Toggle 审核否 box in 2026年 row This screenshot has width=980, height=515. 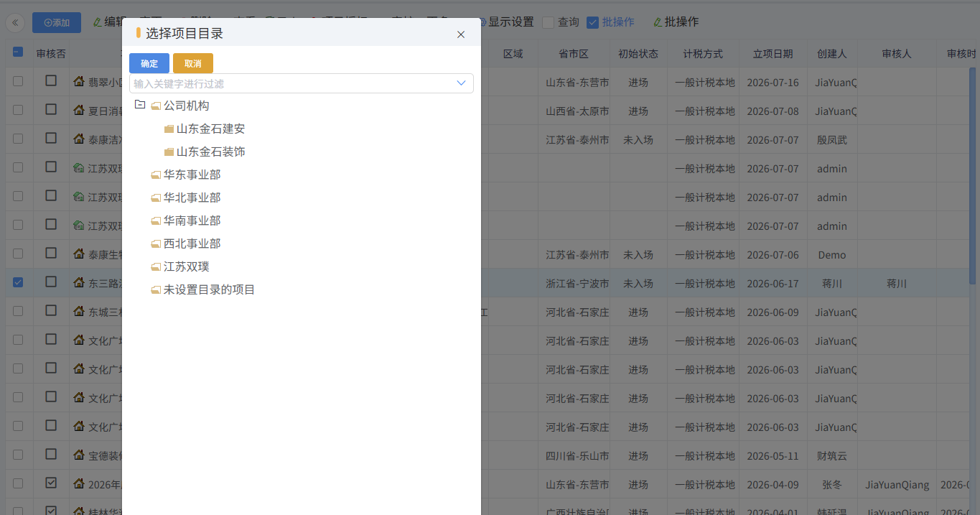point(51,483)
